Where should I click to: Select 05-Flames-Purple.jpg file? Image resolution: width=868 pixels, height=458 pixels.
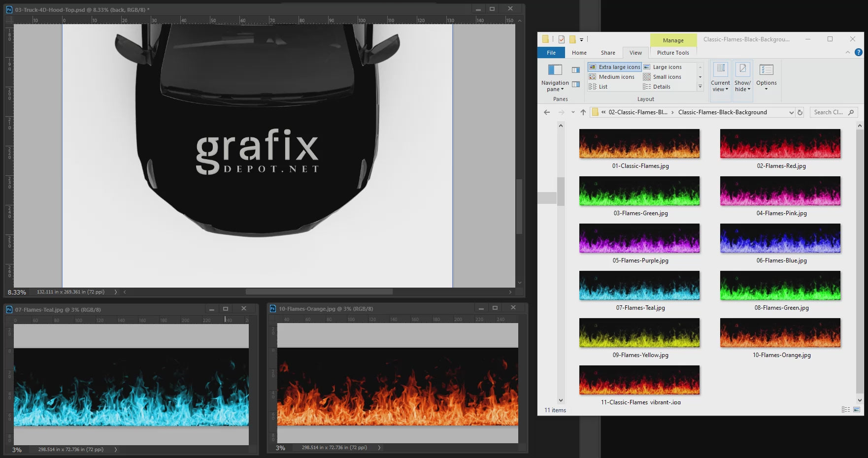639,238
